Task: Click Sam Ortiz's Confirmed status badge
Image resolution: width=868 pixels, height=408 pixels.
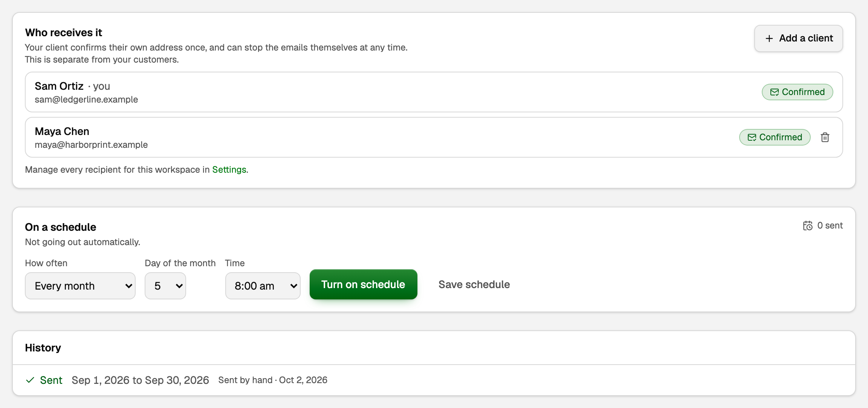Action: coord(798,92)
